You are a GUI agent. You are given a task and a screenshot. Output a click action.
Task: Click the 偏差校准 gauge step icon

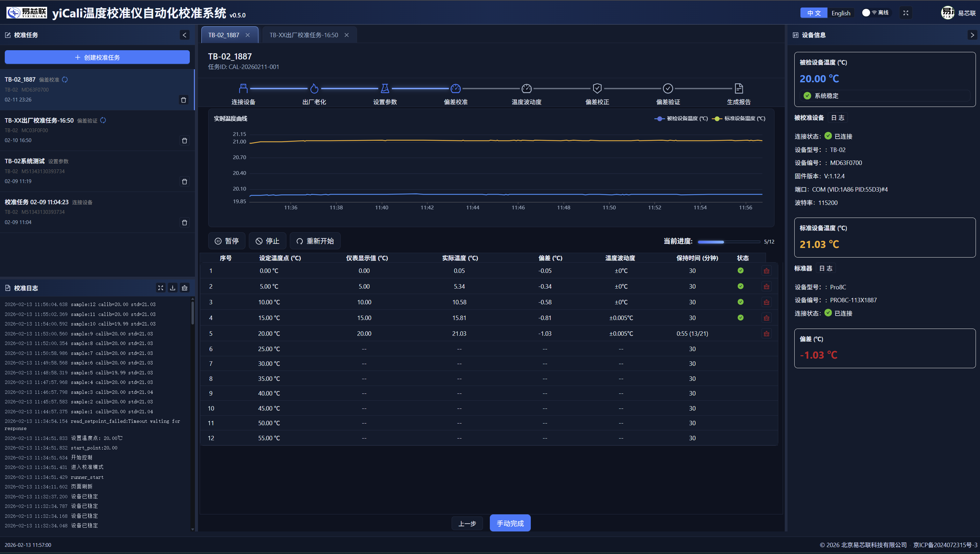pos(456,88)
